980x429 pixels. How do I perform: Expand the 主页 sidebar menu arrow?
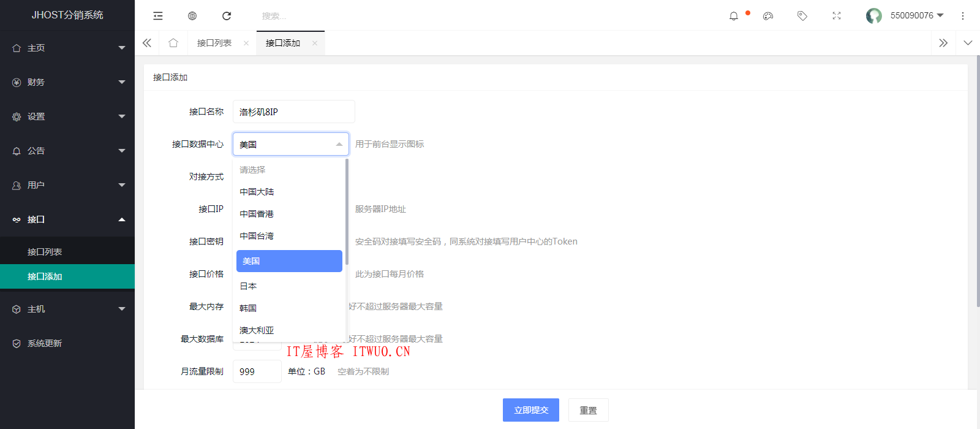pos(122,48)
